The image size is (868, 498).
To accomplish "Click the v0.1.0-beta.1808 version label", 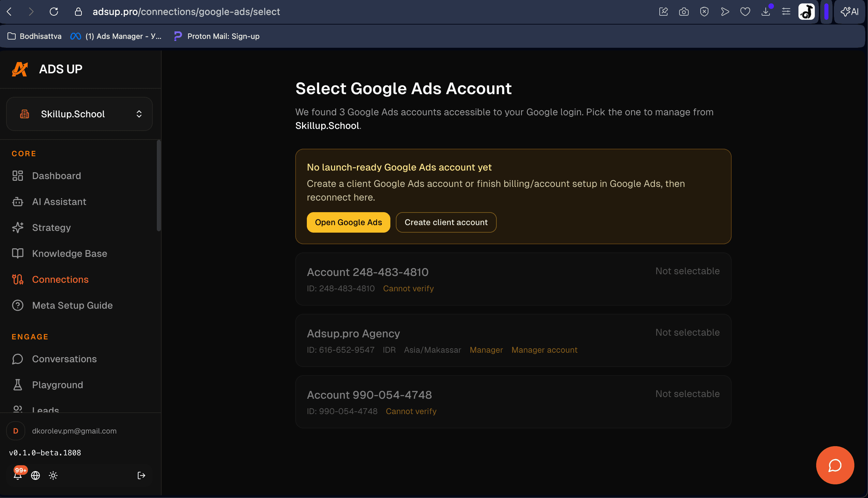I will pyautogui.click(x=45, y=453).
